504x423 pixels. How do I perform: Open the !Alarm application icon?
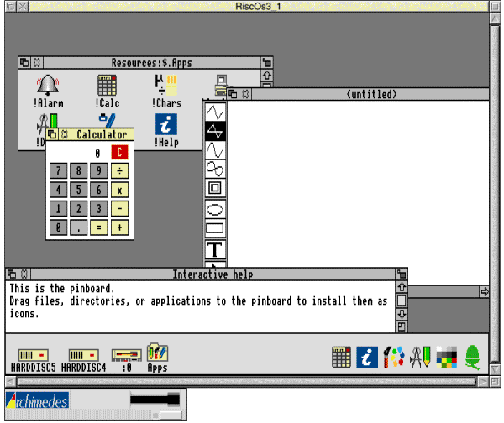(49, 86)
